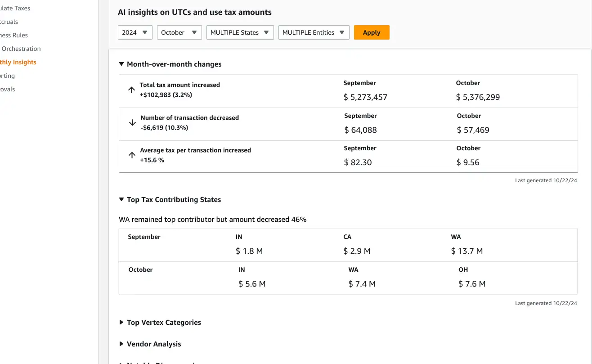Image resolution: width=592 pixels, height=364 pixels.
Task: Navigate to Calculate Taxes in the sidebar
Action: coord(15,8)
